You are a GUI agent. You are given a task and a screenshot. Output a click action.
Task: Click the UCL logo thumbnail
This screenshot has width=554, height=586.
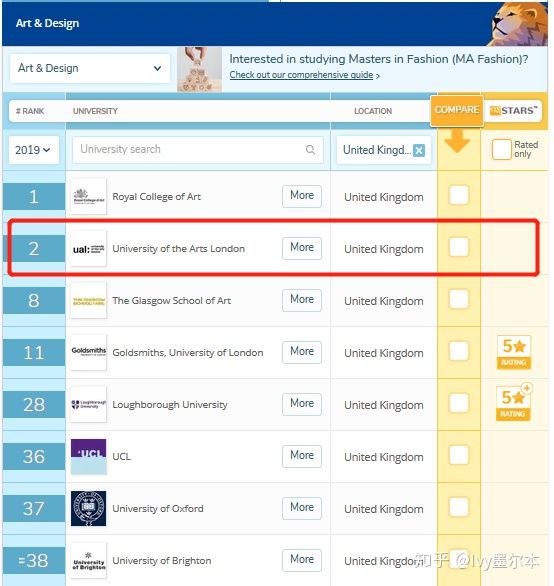click(x=89, y=456)
